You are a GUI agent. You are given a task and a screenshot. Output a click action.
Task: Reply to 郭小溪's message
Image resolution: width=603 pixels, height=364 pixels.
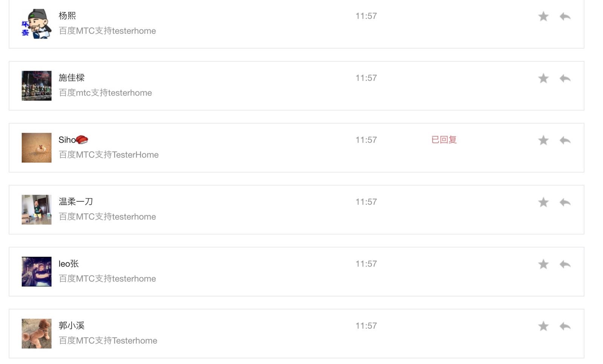coord(565,326)
